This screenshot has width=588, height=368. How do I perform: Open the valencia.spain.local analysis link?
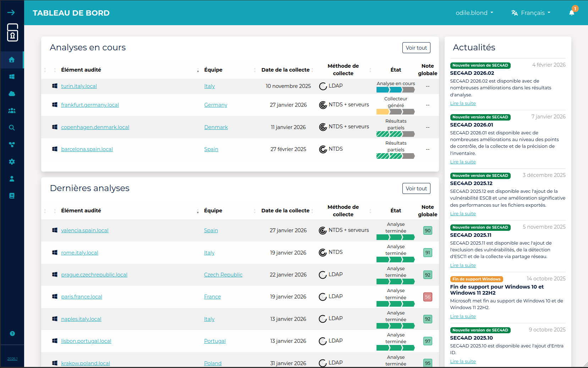(84, 230)
